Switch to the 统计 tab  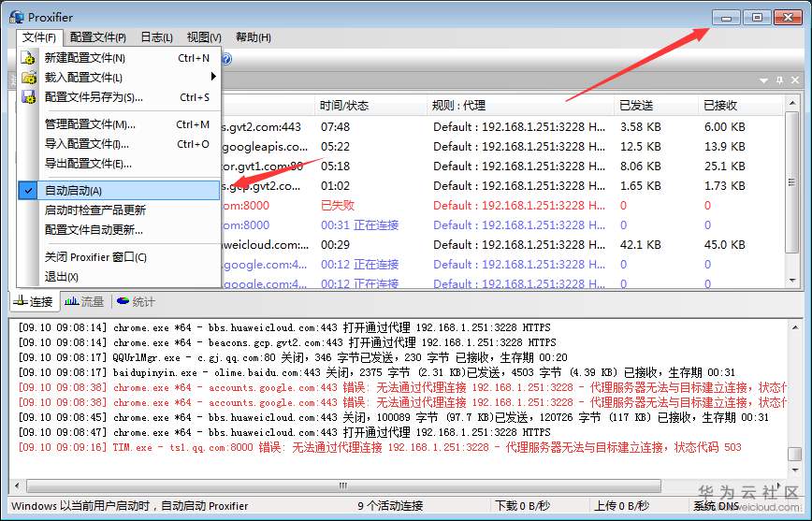click(136, 301)
